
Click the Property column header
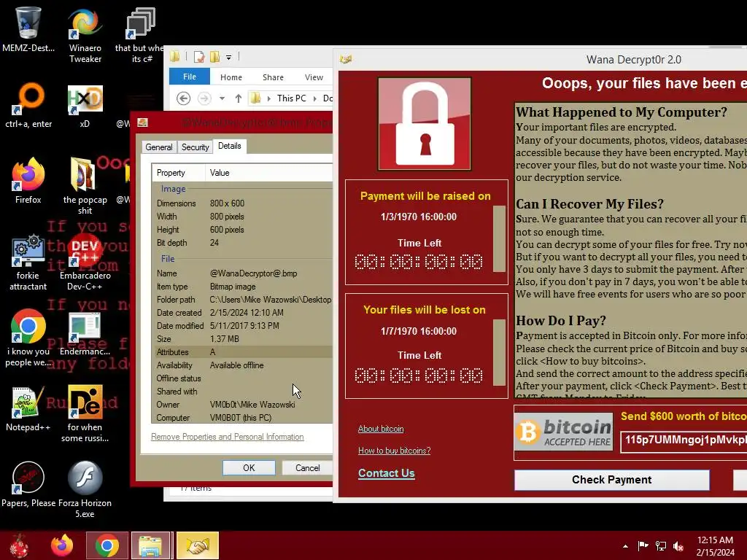click(x=179, y=173)
